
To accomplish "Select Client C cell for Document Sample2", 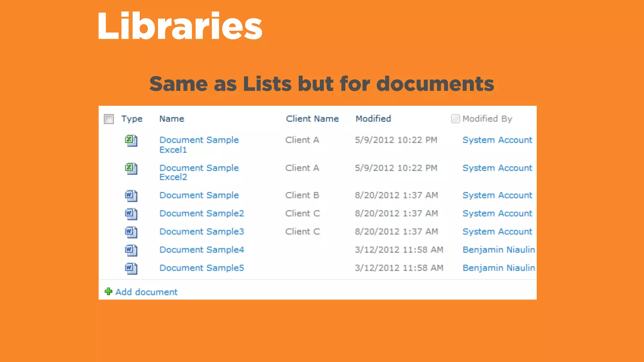I will [303, 214].
